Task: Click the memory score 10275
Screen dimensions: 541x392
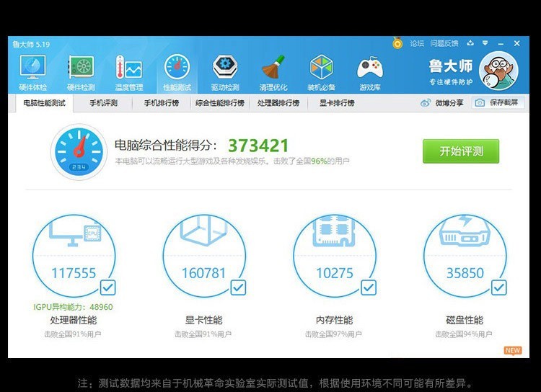Action: pyautogui.click(x=334, y=273)
